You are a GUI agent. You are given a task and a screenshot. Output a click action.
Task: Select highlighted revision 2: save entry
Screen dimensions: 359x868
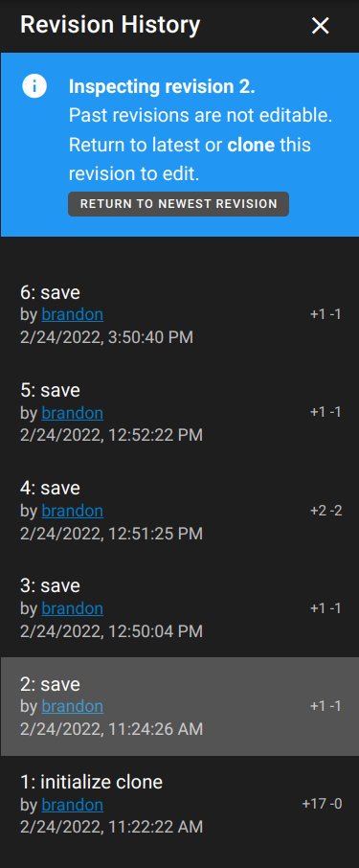point(180,706)
